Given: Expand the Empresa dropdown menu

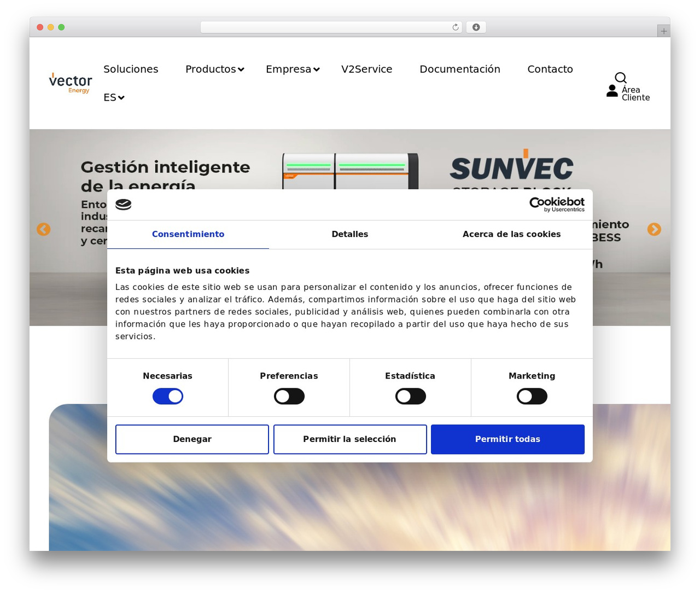Looking at the screenshot, I should pyautogui.click(x=293, y=69).
